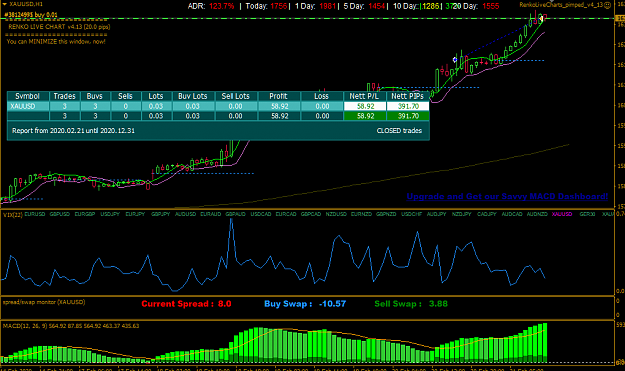Image resolution: width=625 pixels, height=371 pixels.
Task: Click the VIX(22) indicator label
Action: [13, 214]
